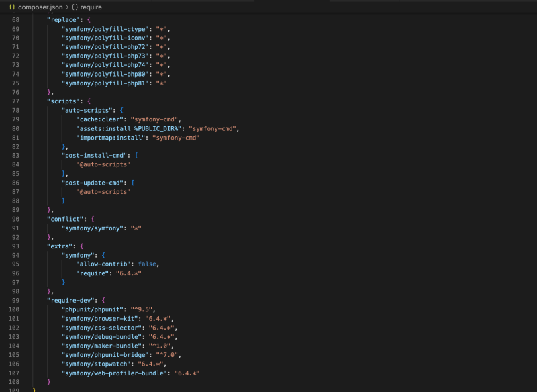Click "symfony-cmd" value on line 79
The image size is (537, 392).
154,119
